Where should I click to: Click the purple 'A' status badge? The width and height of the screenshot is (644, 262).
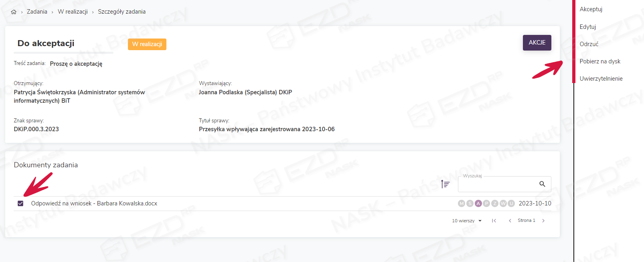click(x=478, y=203)
